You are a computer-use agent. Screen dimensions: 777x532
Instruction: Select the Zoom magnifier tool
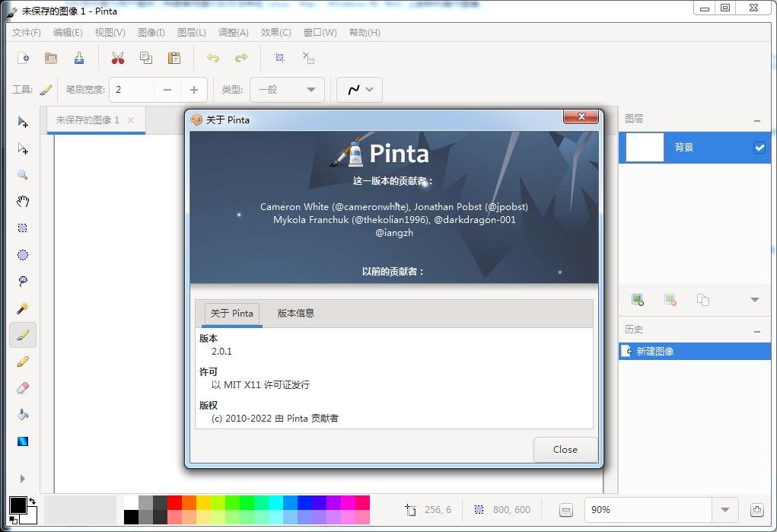[23, 175]
